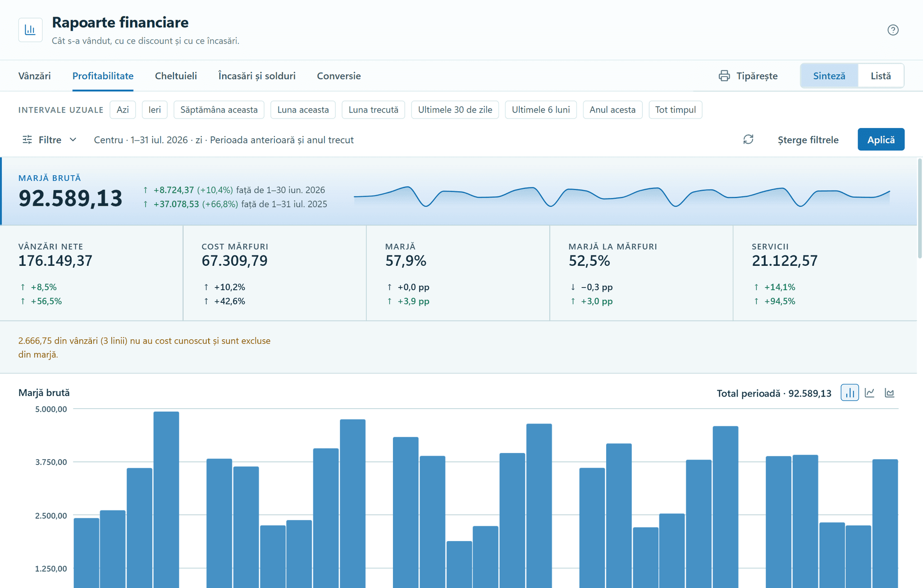Image resolution: width=923 pixels, height=588 pixels.
Task: Choose the Tot timpul interval
Action: tap(675, 109)
